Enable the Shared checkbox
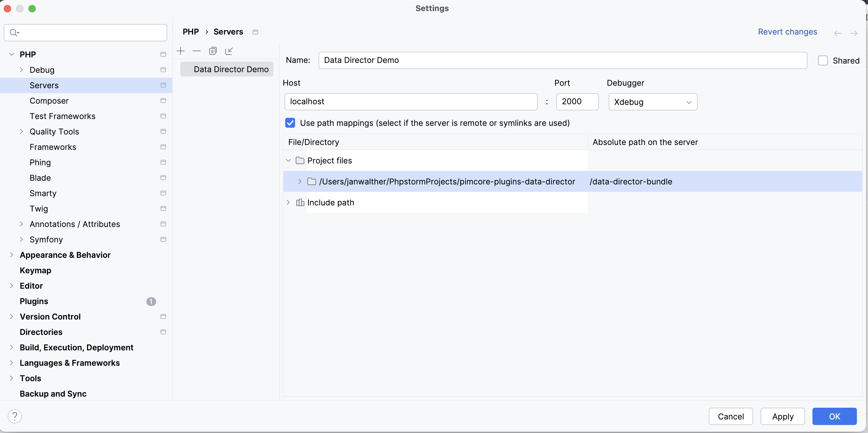The height and width of the screenshot is (433, 868). point(823,61)
